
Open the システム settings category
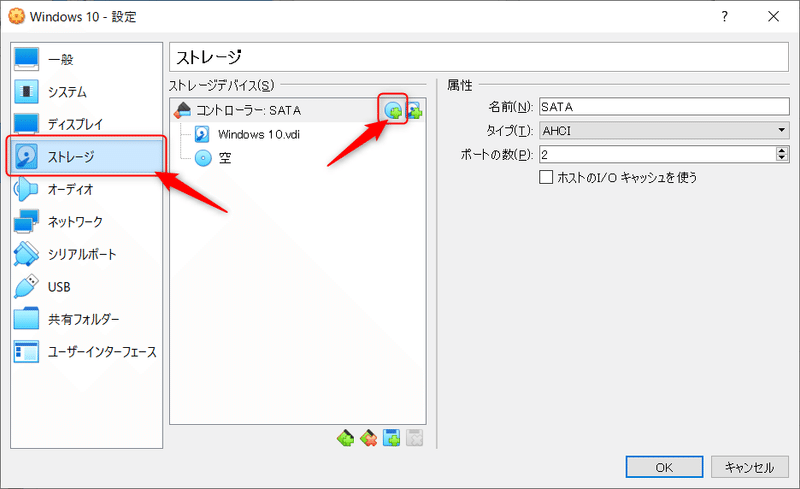coord(86,92)
